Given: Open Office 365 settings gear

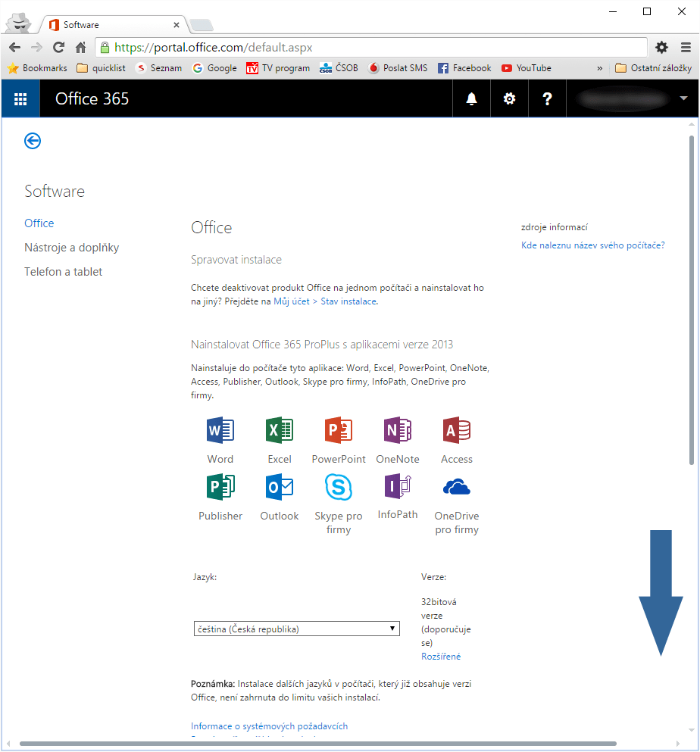Looking at the screenshot, I should pos(509,98).
